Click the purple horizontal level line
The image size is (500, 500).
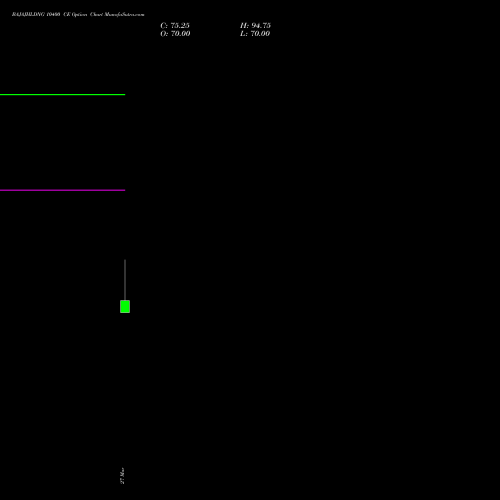coord(62,190)
